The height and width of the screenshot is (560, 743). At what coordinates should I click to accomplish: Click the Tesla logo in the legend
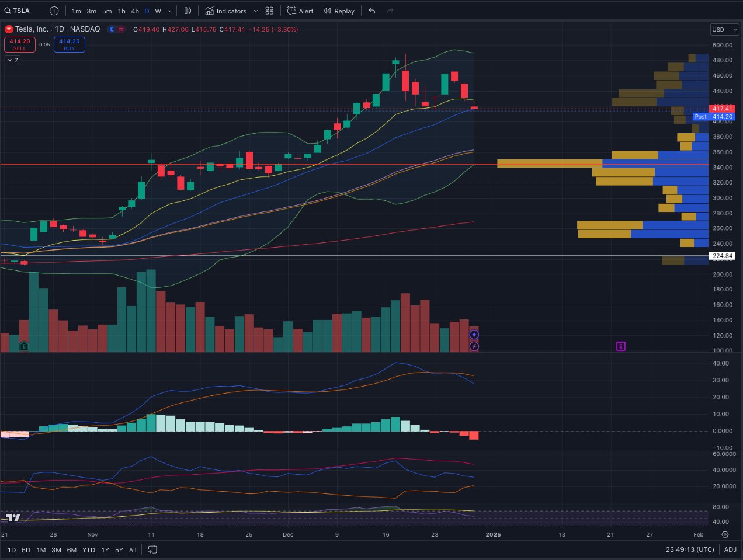coord(9,29)
